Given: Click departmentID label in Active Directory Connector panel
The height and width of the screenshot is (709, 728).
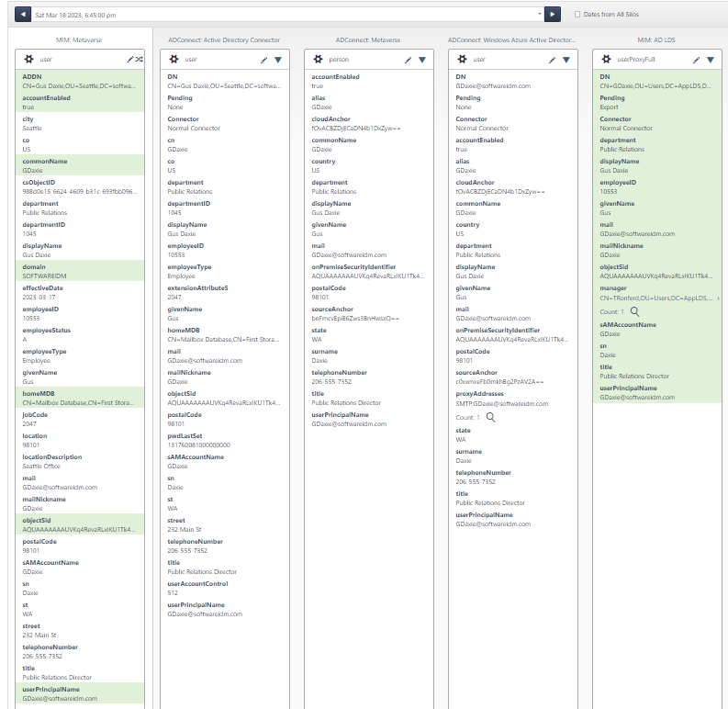Looking at the screenshot, I should click(x=189, y=204).
